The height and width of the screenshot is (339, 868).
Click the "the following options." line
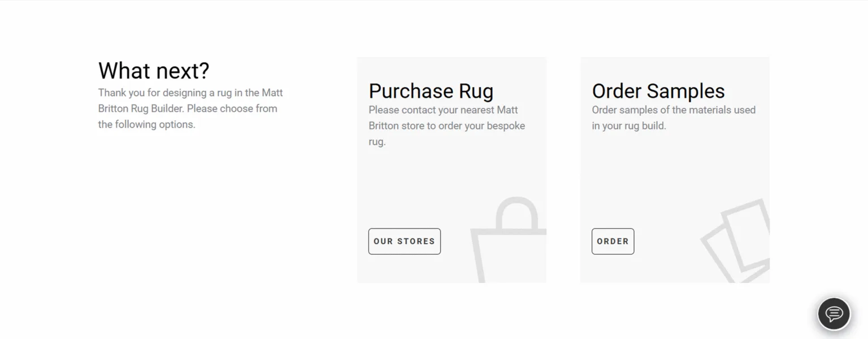(x=146, y=124)
